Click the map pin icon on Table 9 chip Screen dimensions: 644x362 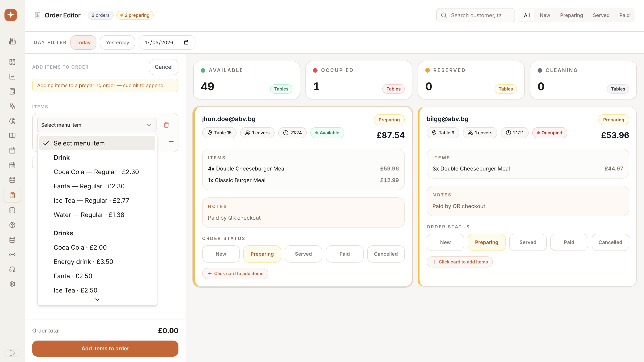(x=434, y=133)
